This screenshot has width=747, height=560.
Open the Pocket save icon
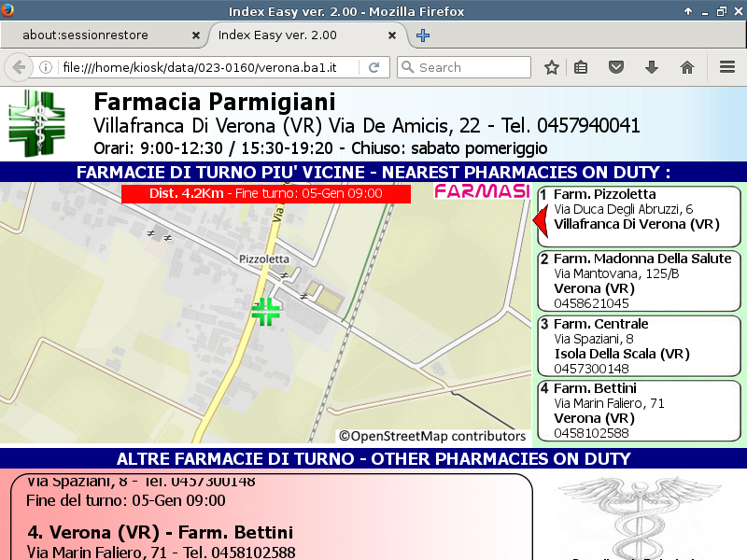[616, 67]
